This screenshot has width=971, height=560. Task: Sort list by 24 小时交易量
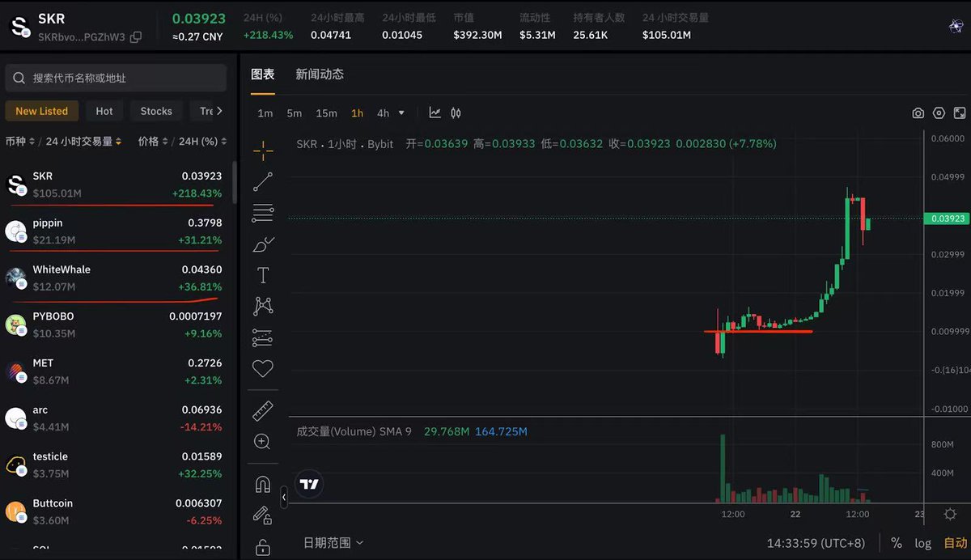tap(83, 142)
